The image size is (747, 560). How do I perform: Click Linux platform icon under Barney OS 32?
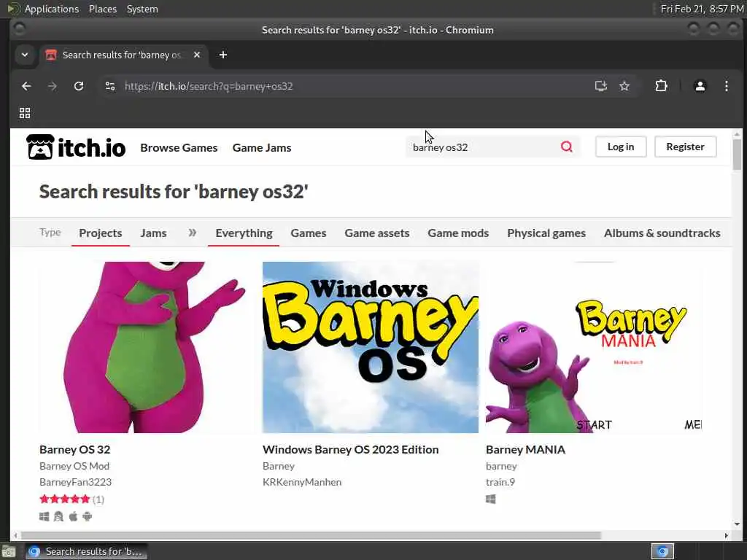(x=58, y=516)
